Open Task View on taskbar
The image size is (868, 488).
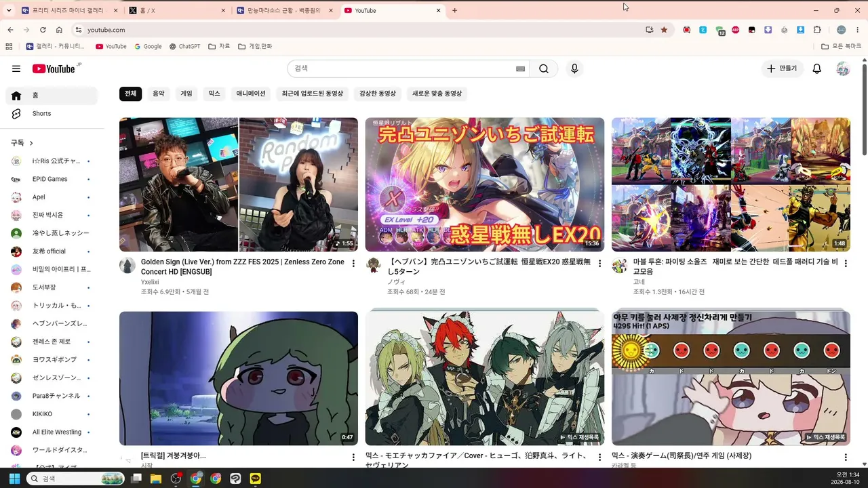[x=136, y=479]
